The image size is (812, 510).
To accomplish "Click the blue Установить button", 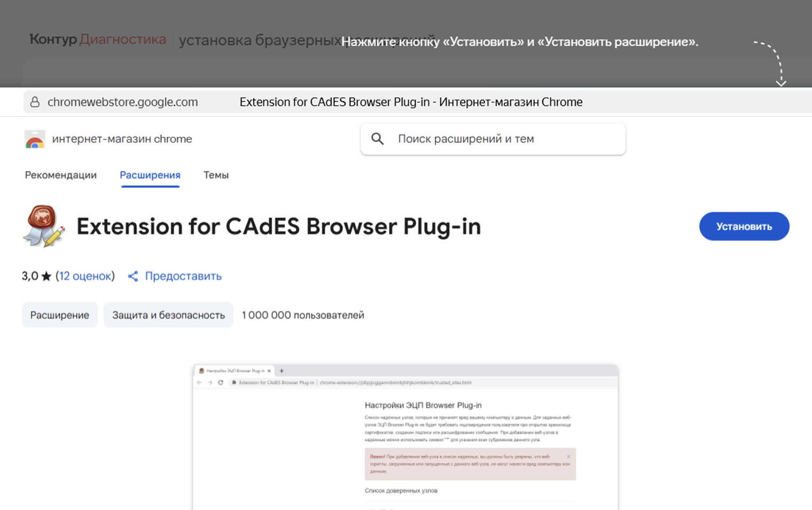I will 744,226.
